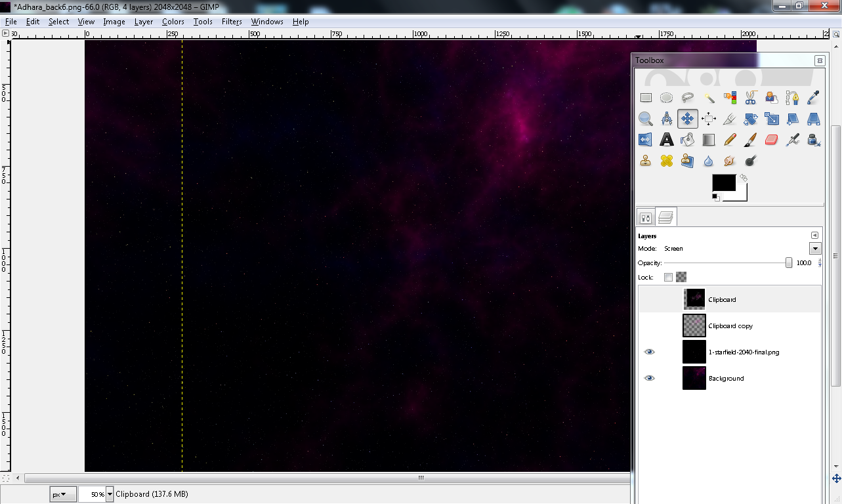
Task: Hide the 1-starfield-2040-final.png layer
Action: pyautogui.click(x=650, y=352)
